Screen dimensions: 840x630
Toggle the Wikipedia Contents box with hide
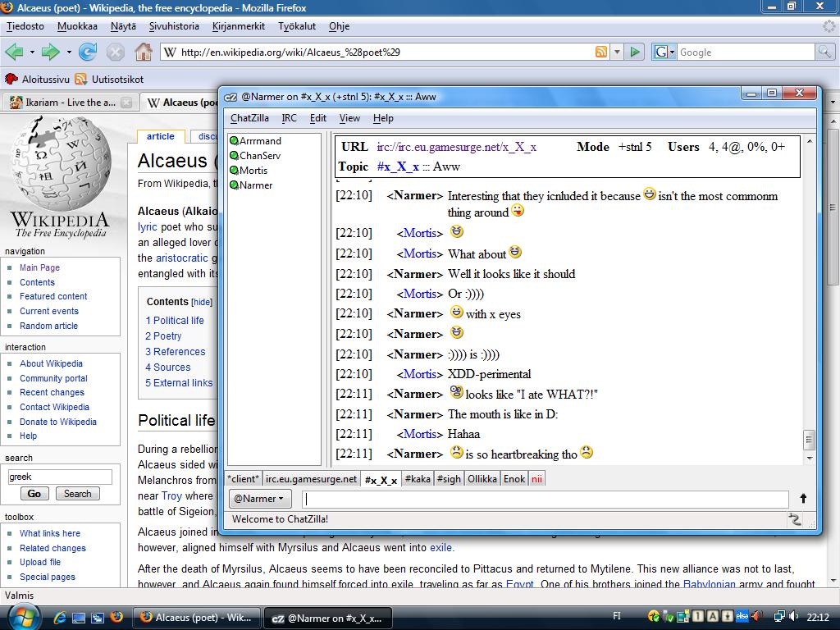click(x=202, y=302)
